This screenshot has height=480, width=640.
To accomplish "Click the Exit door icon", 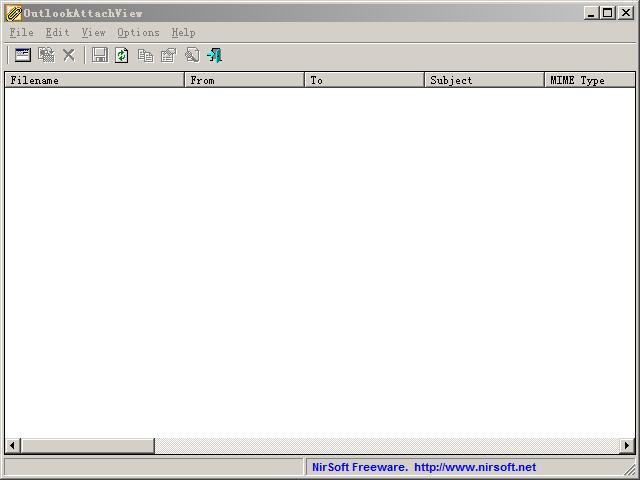I will [x=214, y=55].
